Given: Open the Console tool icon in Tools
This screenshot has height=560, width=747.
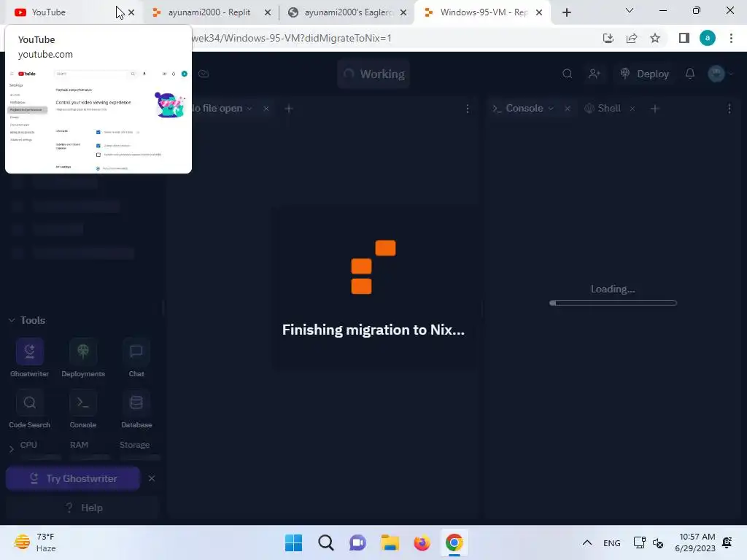Looking at the screenshot, I should 83,402.
